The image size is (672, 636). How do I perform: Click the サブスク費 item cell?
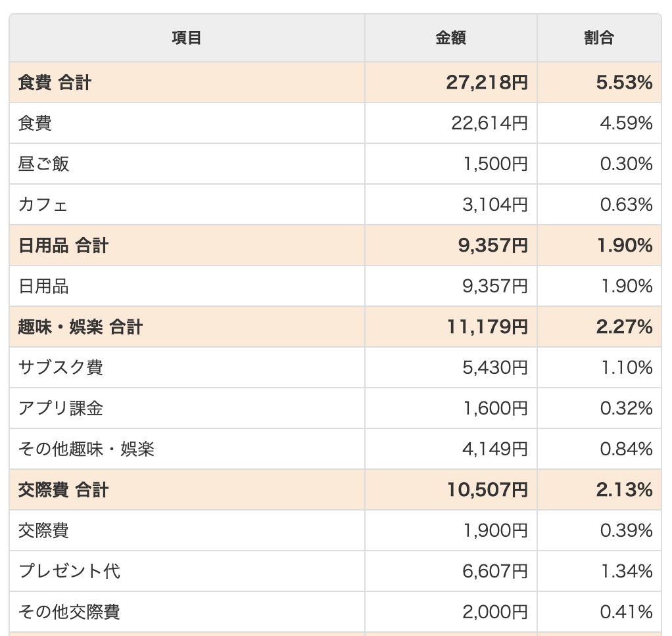coord(60,368)
